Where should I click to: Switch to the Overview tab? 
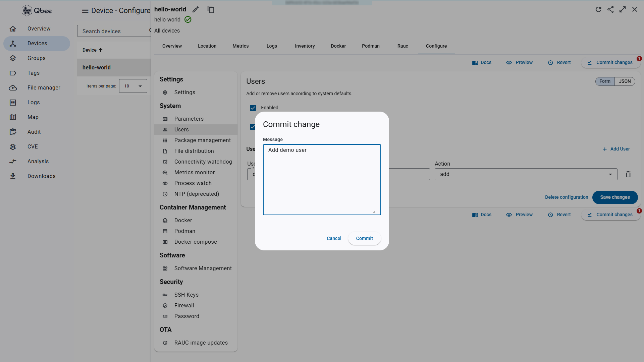coord(172,46)
